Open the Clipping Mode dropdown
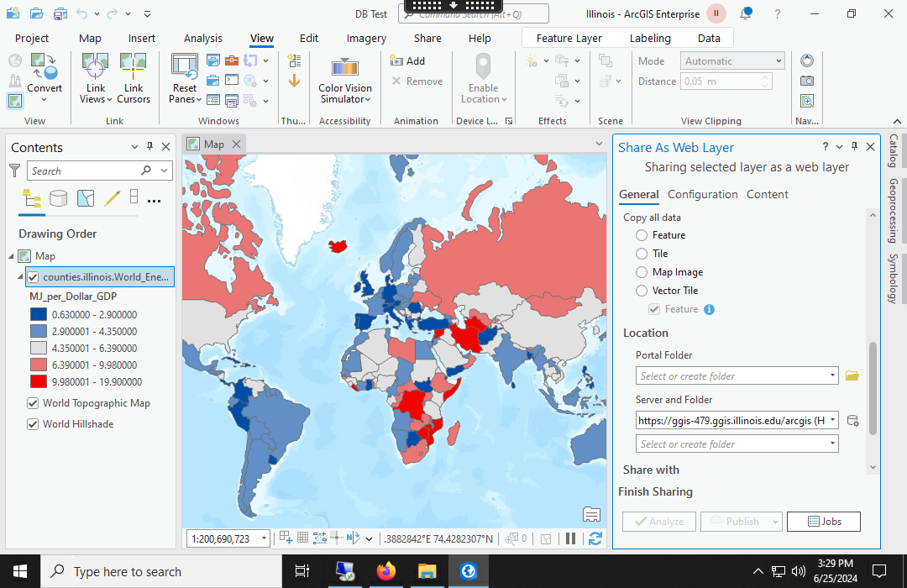907x588 pixels. [779, 61]
